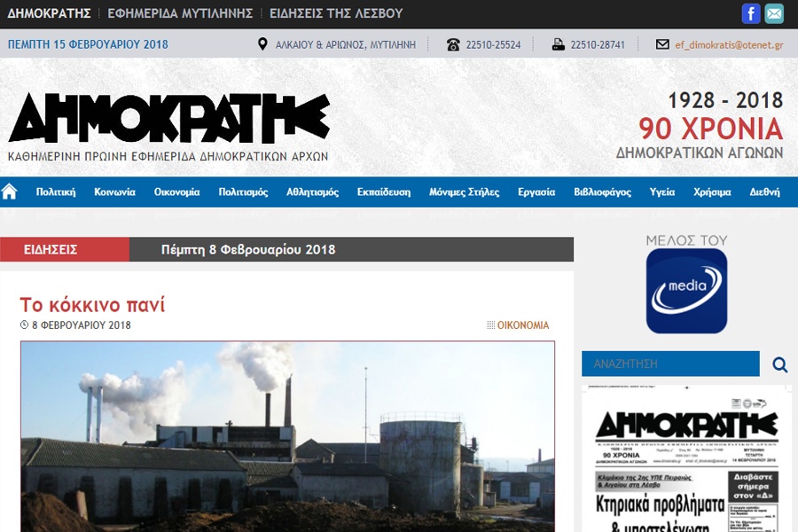Click the ΔΗΜΟΚΡΑΤΙΚΩΝ ΑΓΩΝΩΝ banner text
This screenshot has width=798, height=532.
click(x=700, y=153)
